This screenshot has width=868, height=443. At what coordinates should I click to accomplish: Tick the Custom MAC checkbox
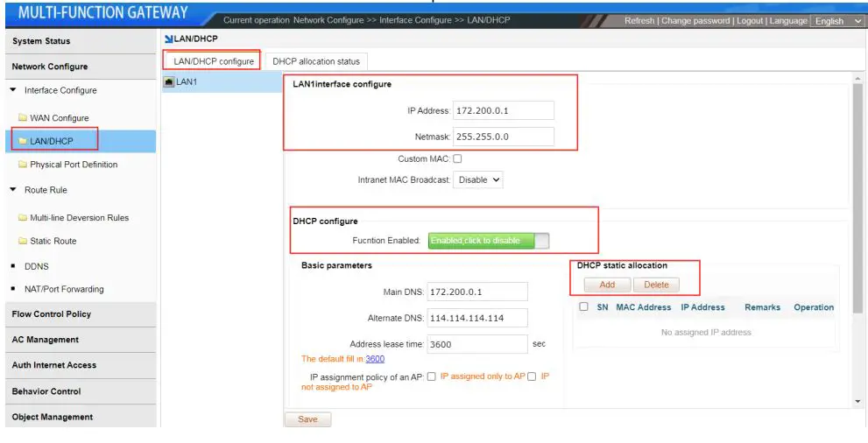coord(457,158)
